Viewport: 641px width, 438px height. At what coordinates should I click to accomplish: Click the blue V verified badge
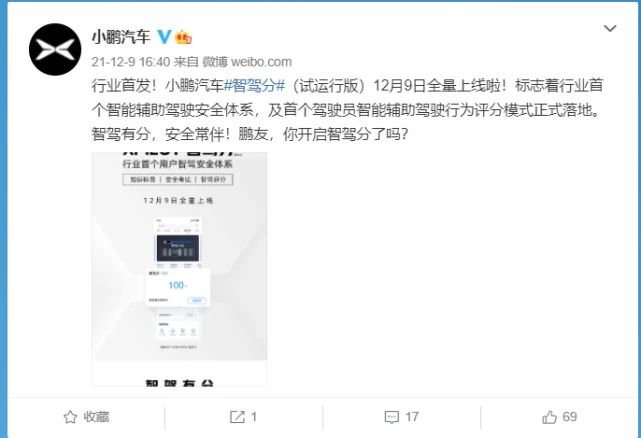164,37
